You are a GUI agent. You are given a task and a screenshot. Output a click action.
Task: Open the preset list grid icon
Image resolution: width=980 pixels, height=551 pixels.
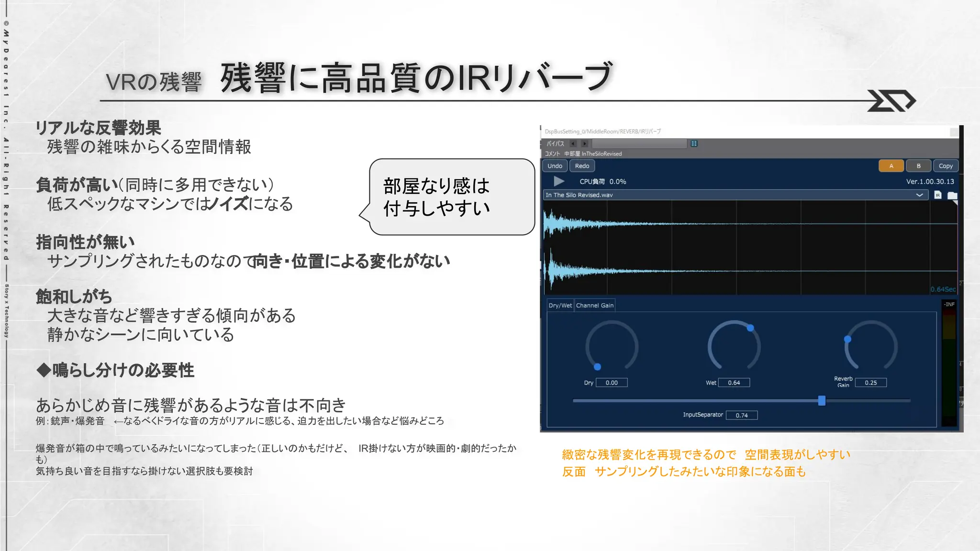(x=694, y=143)
